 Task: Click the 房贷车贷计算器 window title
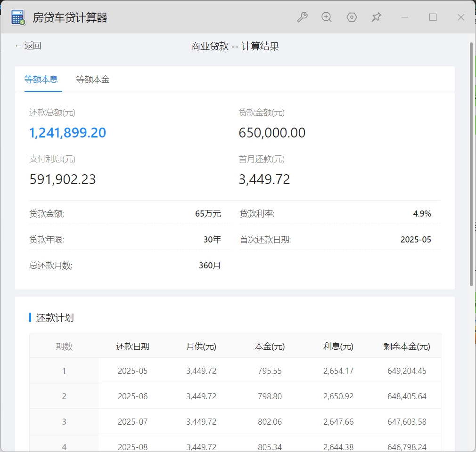(70, 17)
